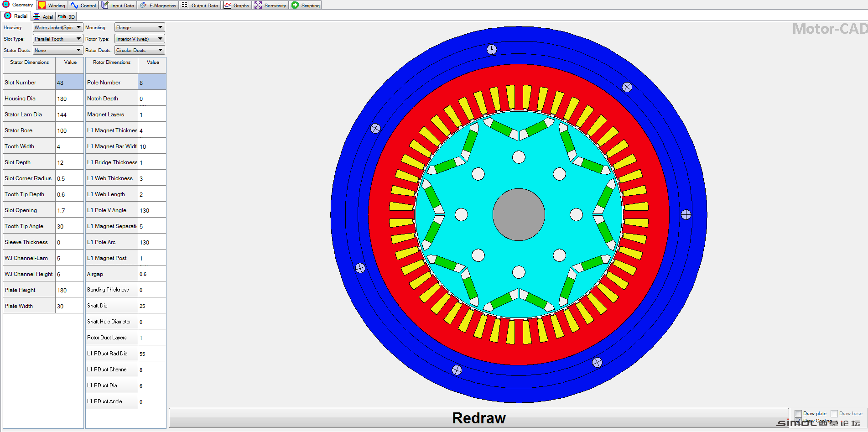
Task: Select the Axial sub-tab
Action: click(x=43, y=16)
